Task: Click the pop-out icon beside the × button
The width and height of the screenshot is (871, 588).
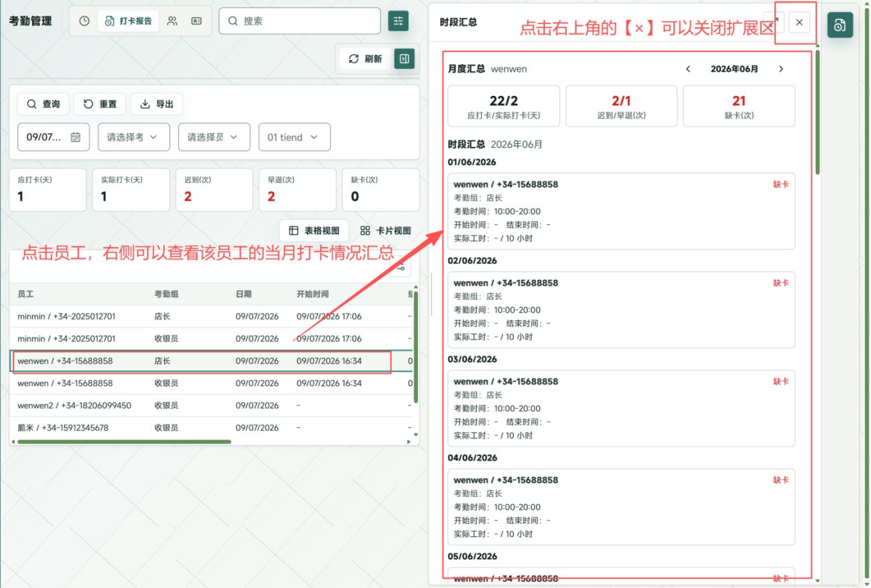Action: click(x=774, y=22)
